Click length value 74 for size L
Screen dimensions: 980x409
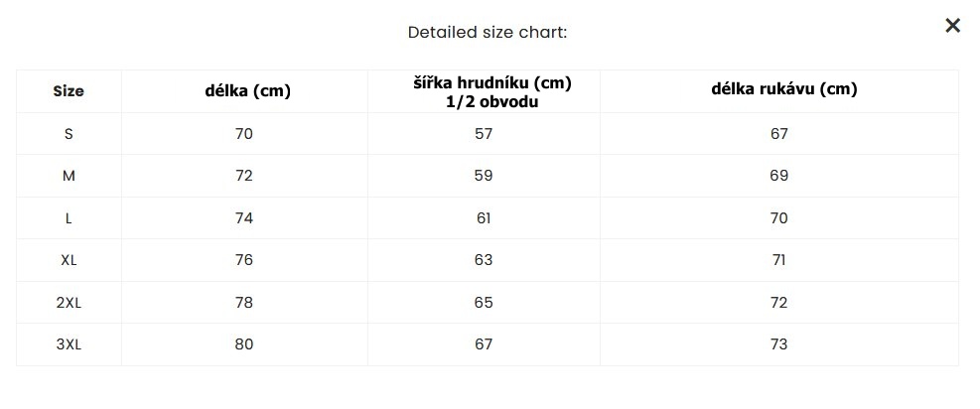coord(244,218)
